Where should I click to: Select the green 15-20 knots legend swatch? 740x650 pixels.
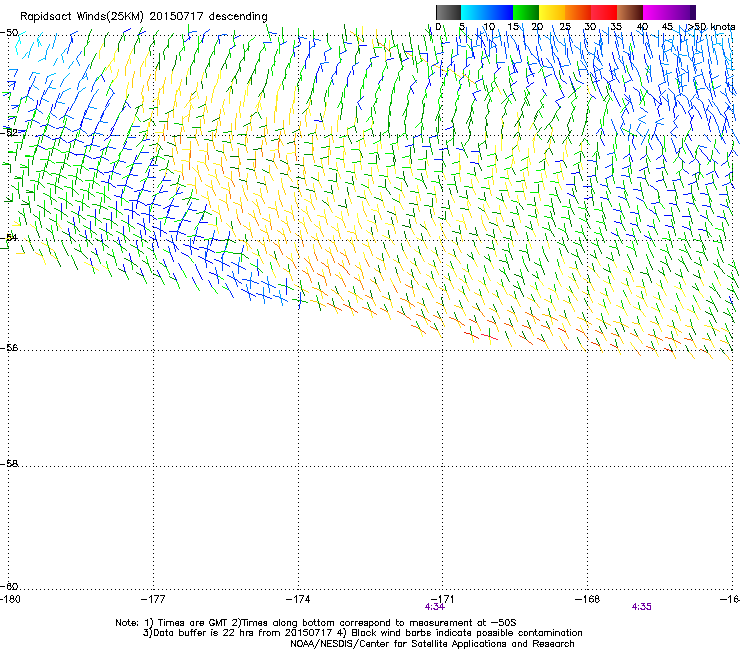point(526,12)
